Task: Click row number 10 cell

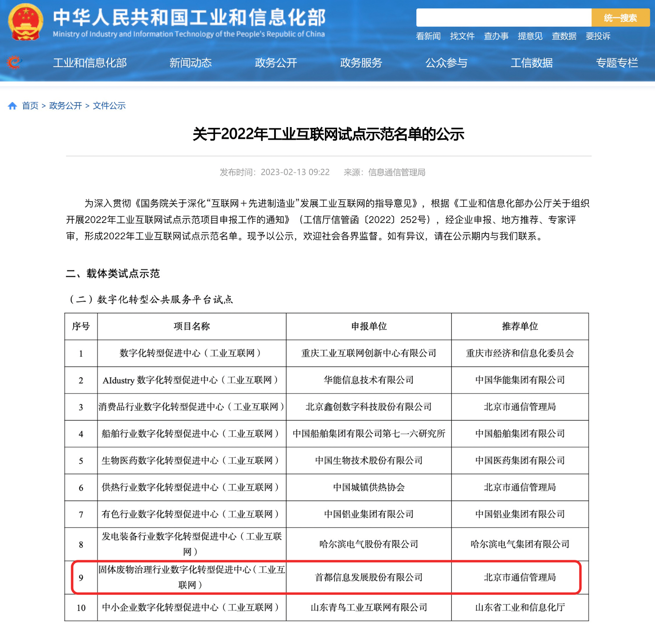Action: coord(81,608)
